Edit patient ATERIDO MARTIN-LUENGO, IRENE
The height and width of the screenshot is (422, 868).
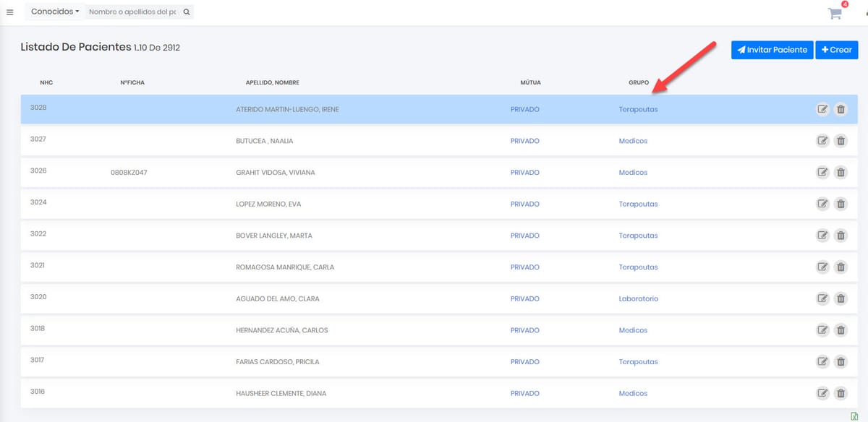822,109
